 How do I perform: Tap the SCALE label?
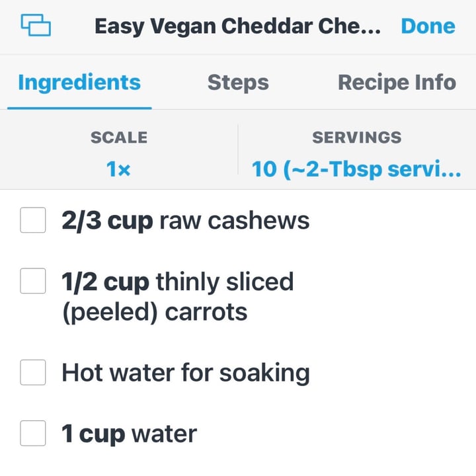pyautogui.click(x=119, y=138)
